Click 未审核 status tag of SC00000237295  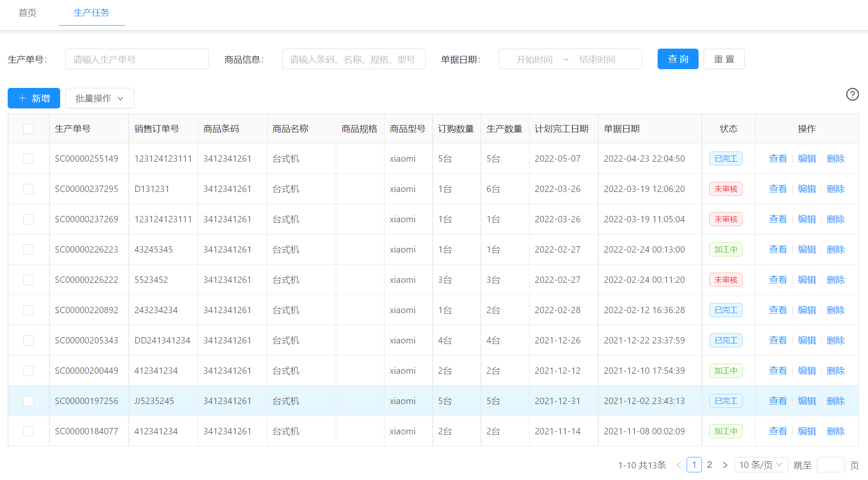tap(725, 189)
